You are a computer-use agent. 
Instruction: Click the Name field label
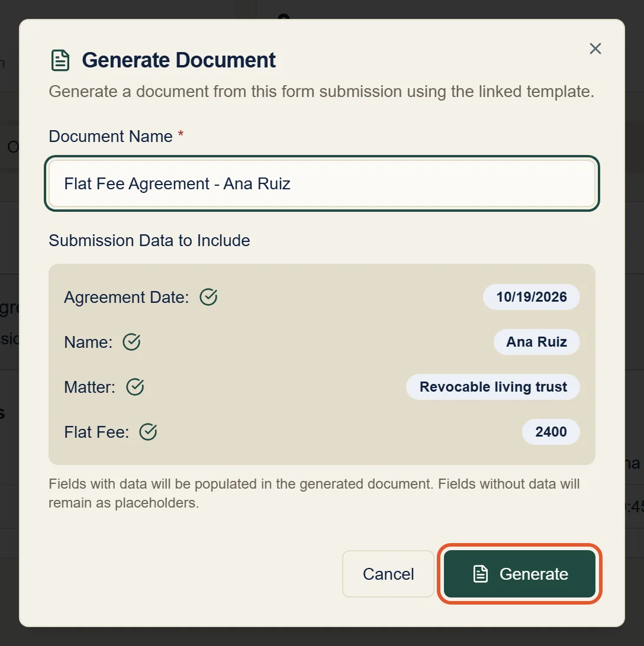[x=88, y=342]
